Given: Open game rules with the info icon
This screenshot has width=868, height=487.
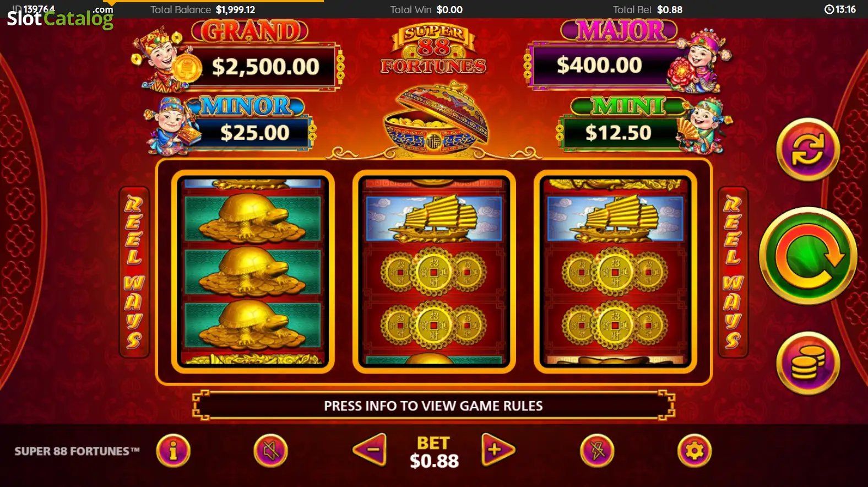Looking at the screenshot, I should tap(173, 451).
